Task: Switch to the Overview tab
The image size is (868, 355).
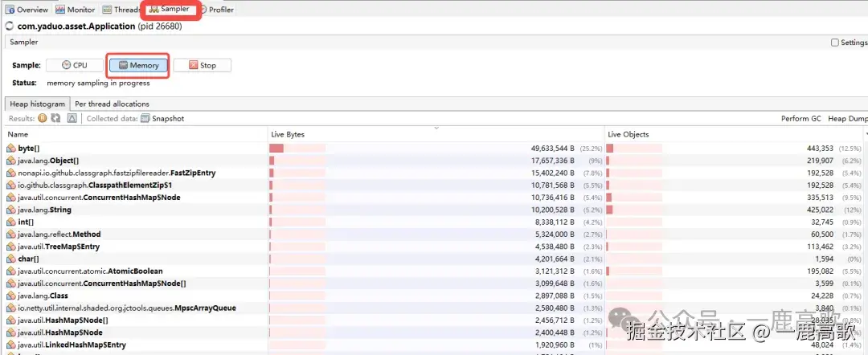Action: (x=27, y=10)
